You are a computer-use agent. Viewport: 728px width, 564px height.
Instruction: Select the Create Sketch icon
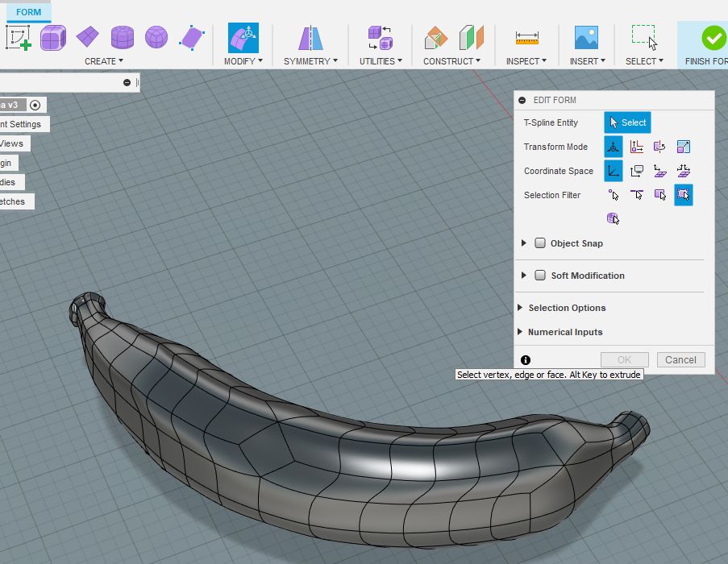pos(18,38)
